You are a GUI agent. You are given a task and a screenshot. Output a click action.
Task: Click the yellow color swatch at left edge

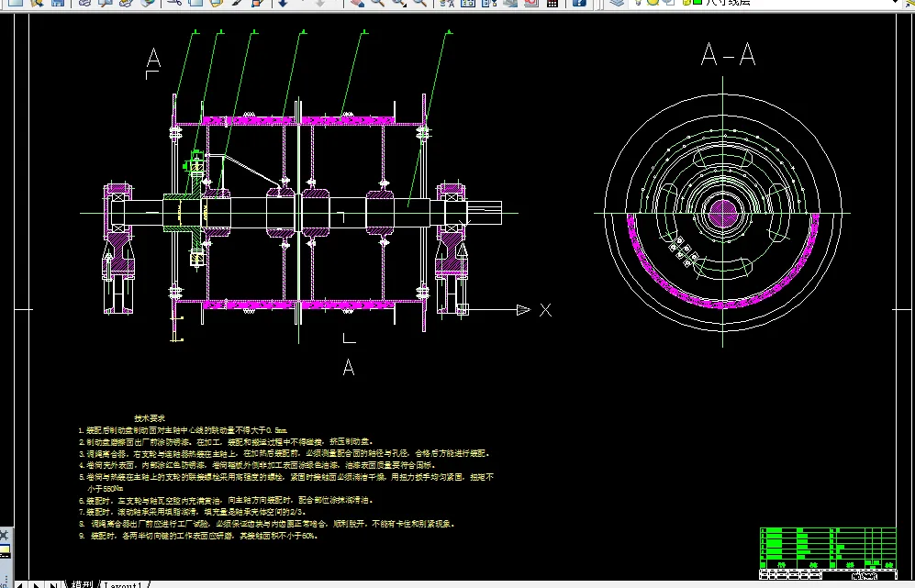click(x=4, y=550)
